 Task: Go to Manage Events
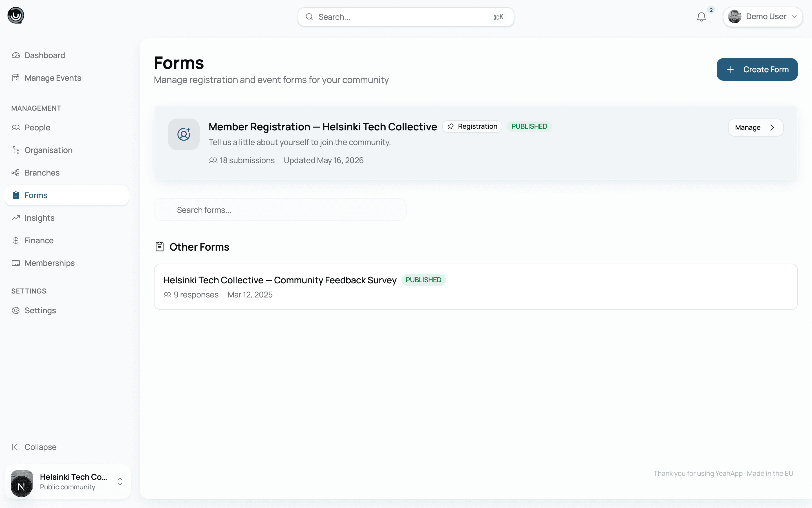point(67,78)
